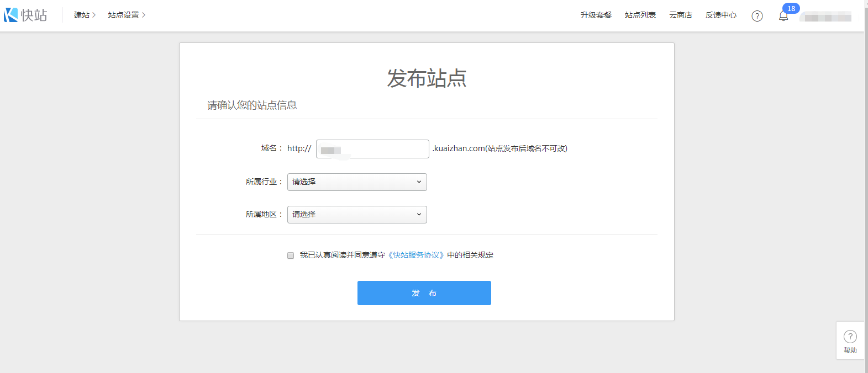Open the floating 帮助 help widget
The width and height of the screenshot is (868, 373).
pos(850,340)
